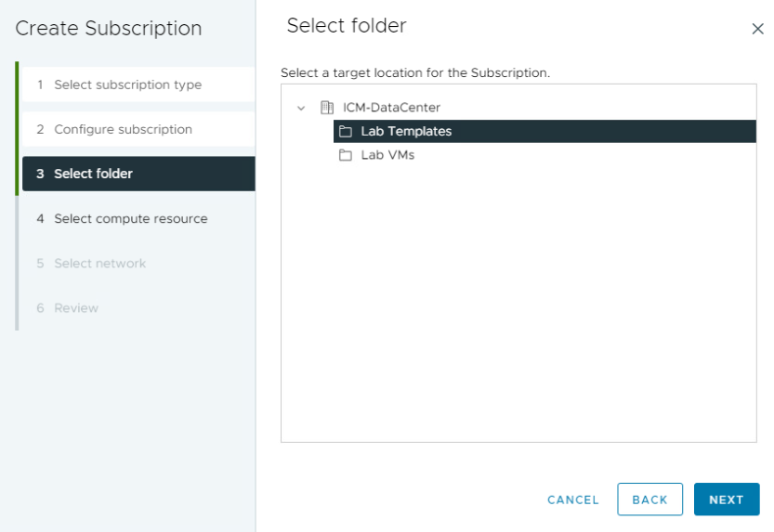Click the Lab VMs folder icon
The height and width of the screenshot is (532, 774).
[346, 155]
